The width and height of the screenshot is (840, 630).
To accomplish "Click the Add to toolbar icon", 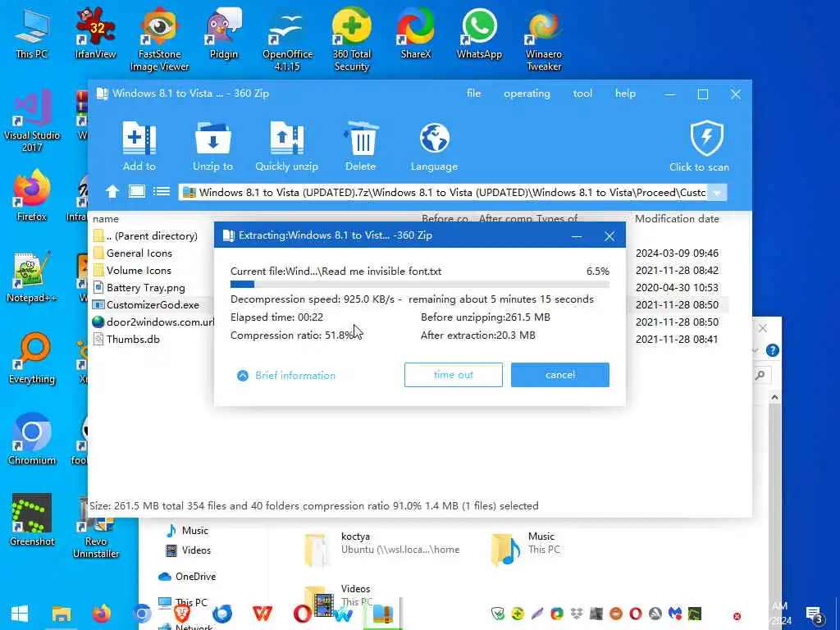I will pyautogui.click(x=139, y=138).
